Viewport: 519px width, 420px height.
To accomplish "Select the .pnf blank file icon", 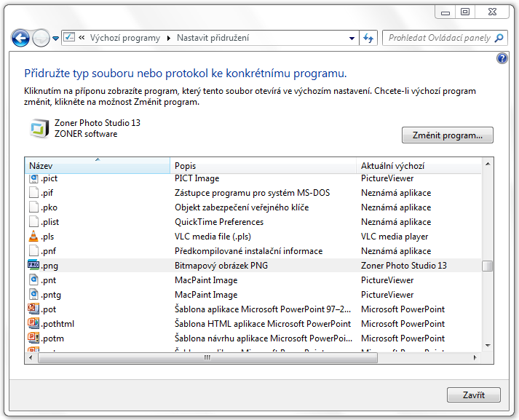I will pyautogui.click(x=33, y=251).
